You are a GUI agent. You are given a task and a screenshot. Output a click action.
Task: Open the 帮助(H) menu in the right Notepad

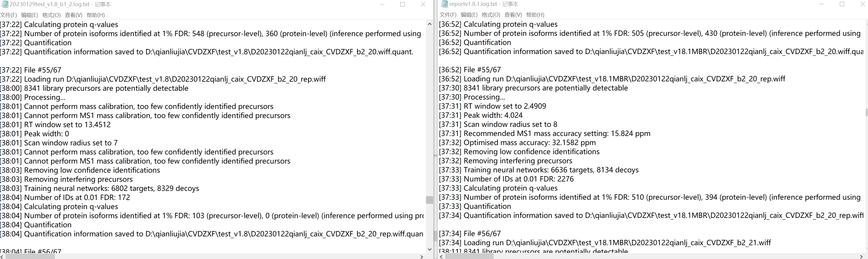point(535,14)
